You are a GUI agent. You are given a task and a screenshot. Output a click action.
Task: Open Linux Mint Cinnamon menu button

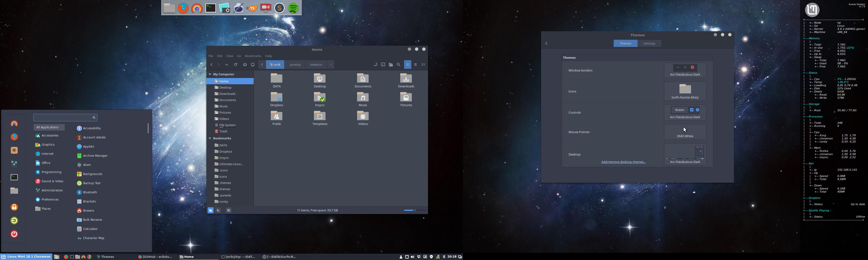click(x=26, y=257)
